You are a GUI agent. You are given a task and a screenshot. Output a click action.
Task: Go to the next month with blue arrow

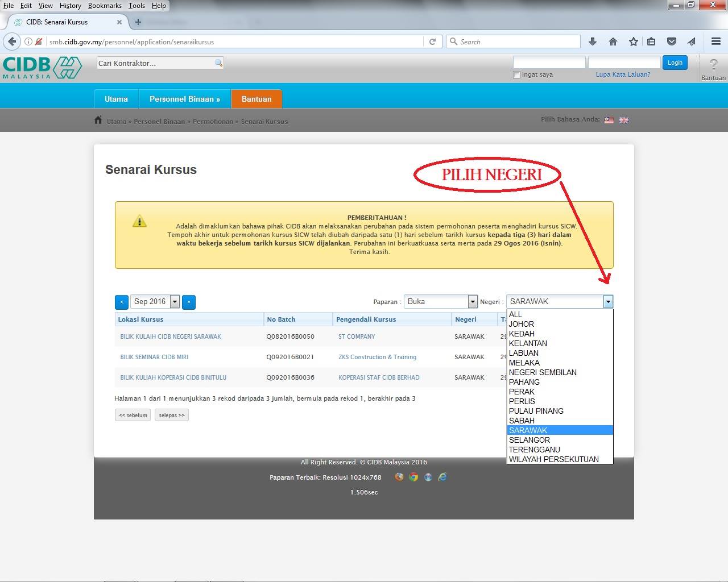click(x=189, y=302)
